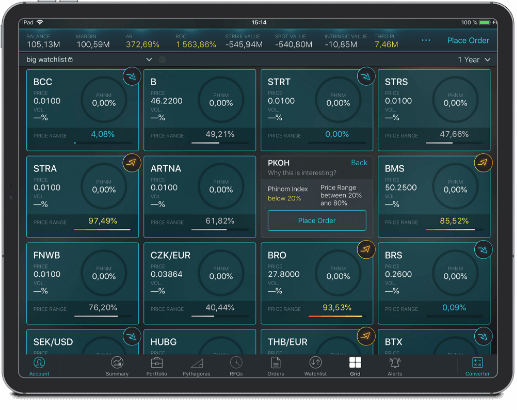Image resolution: width=517 pixels, height=410 pixels.
Task: Click BCC price range bar 4,08%
Action: [x=103, y=143]
